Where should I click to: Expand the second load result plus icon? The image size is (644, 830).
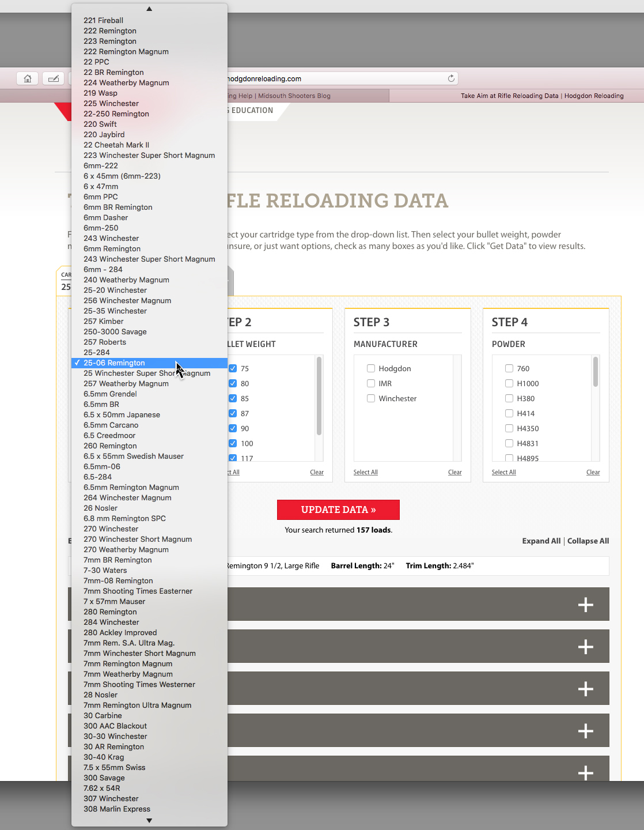coord(586,647)
